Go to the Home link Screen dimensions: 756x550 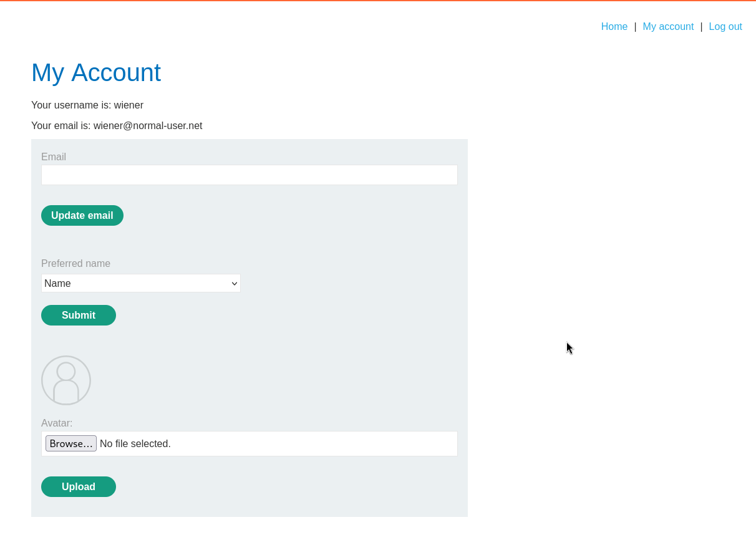tap(614, 27)
